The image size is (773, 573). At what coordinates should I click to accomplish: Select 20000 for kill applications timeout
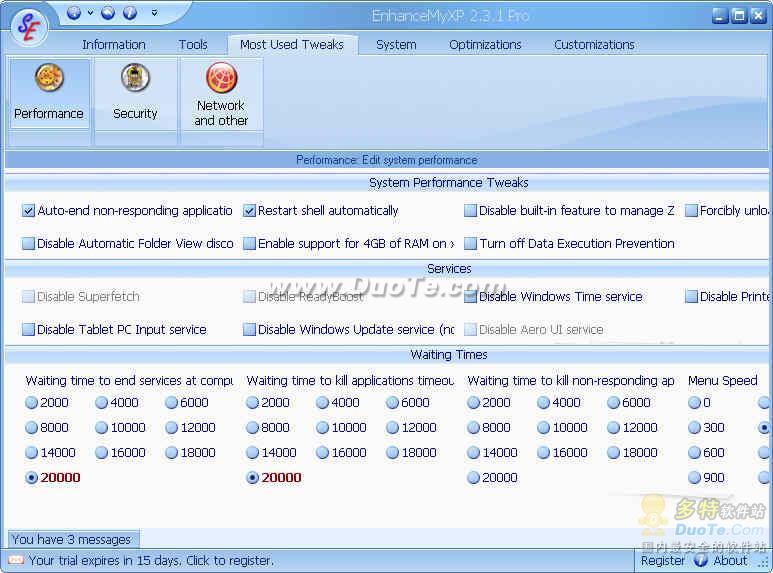[252, 478]
